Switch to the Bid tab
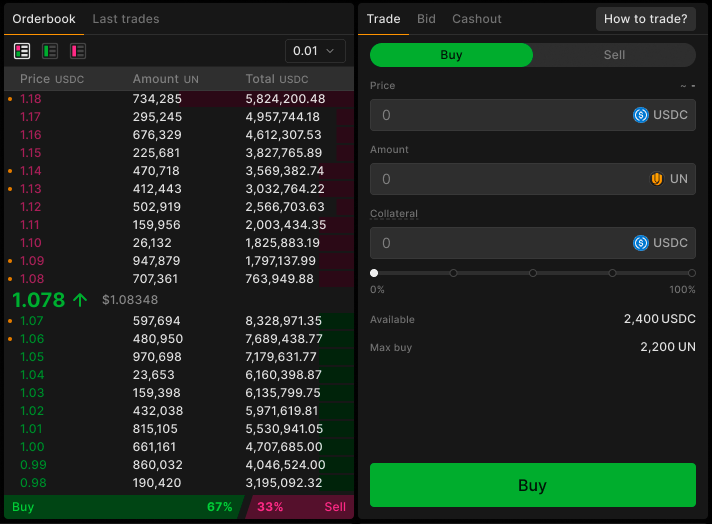Image resolution: width=712 pixels, height=524 pixels. click(x=426, y=19)
